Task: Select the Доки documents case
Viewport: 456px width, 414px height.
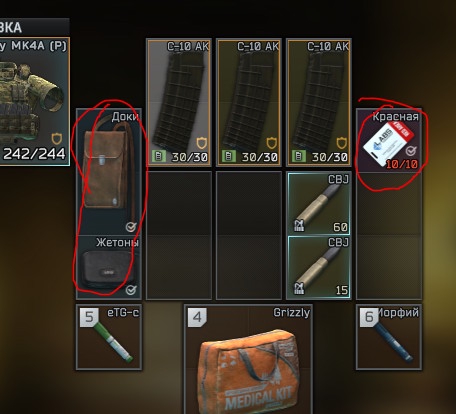Action: click(109, 172)
